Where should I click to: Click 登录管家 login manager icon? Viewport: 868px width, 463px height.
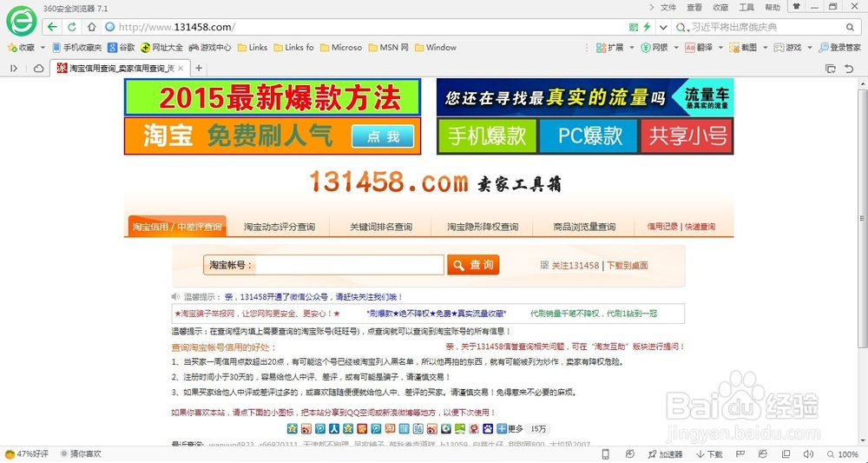click(839, 48)
